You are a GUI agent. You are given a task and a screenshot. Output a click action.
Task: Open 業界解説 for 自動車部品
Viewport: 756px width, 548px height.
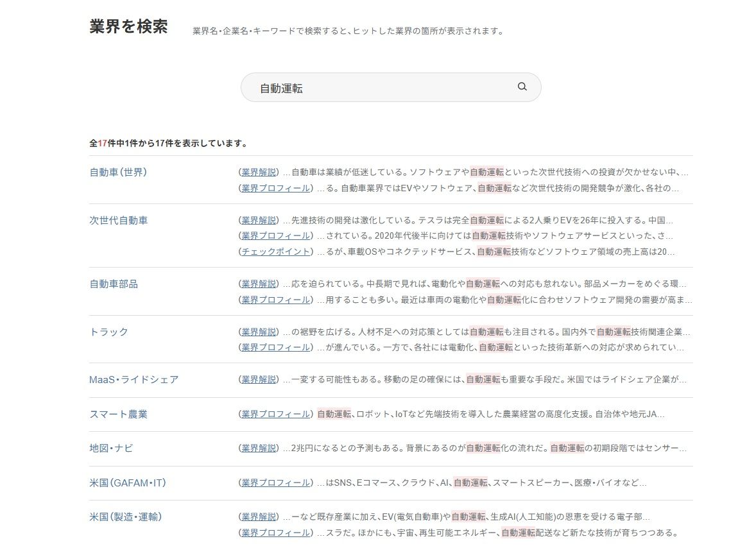(x=258, y=283)
